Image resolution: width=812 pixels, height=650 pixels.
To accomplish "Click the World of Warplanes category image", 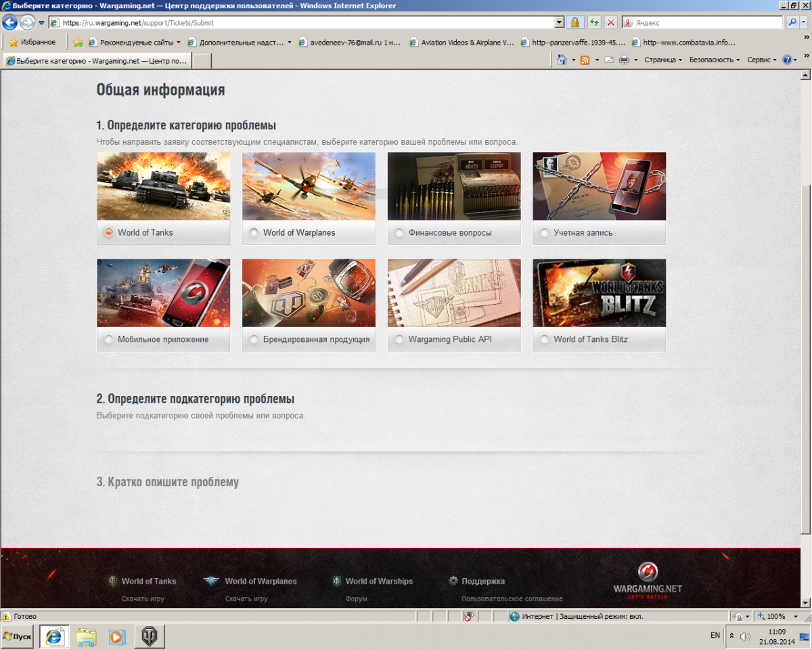I will pyautogui.click(x=309, y=186).
